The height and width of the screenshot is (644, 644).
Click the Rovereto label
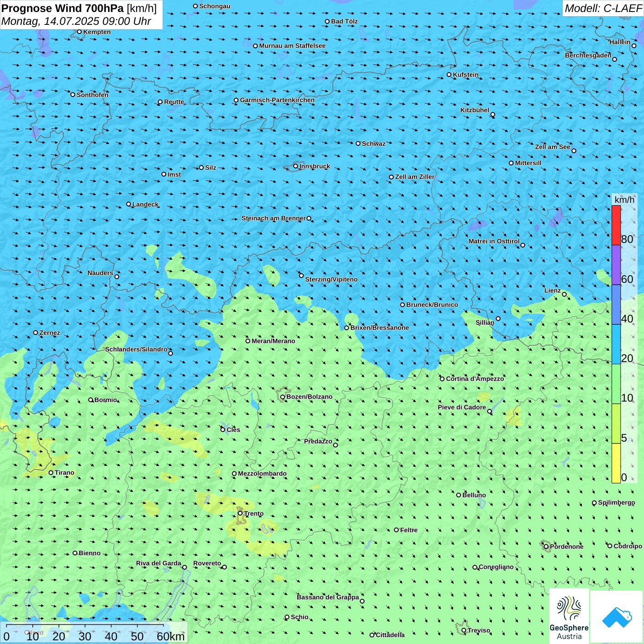pyautogui.click(x=207, y=563)
